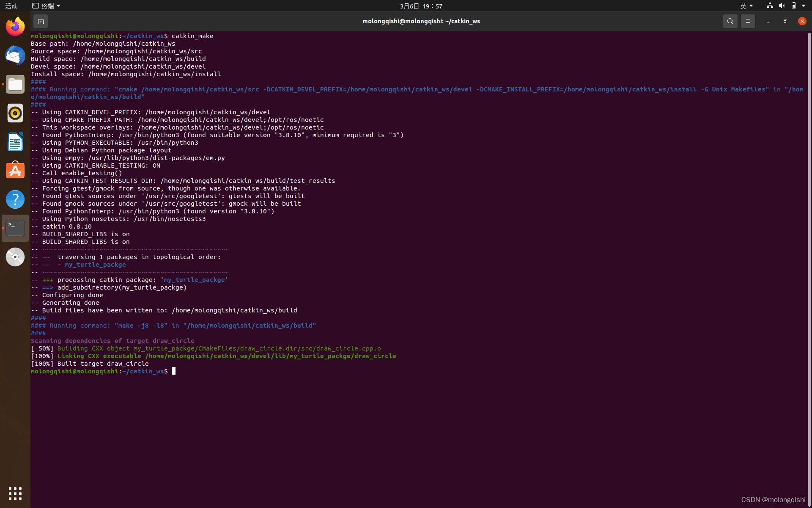Click the 'Generating done' line

[65, 303]
